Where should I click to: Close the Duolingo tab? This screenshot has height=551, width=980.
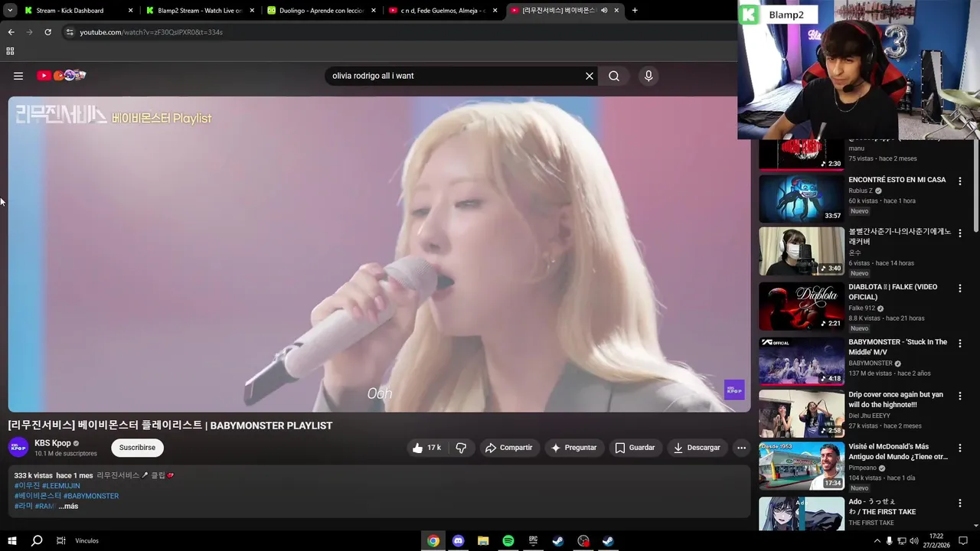pyautogui.click(x=374, y=11)
